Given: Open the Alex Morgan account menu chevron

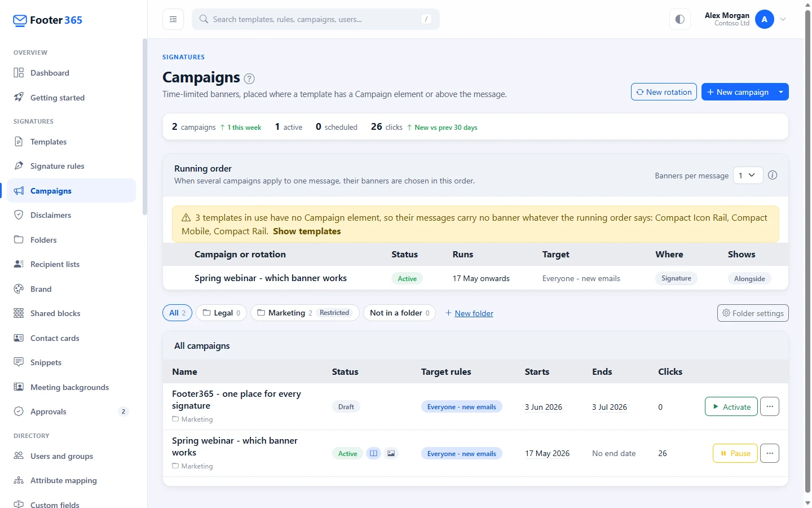Looking at the screenshot, I should pos(783,19).
